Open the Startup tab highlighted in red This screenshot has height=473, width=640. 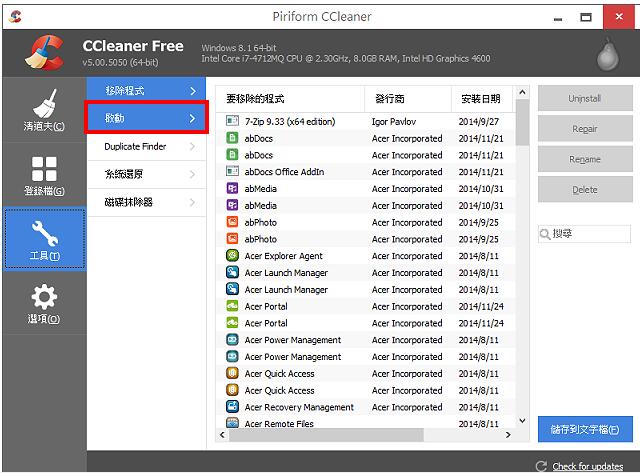click(146, 118)
